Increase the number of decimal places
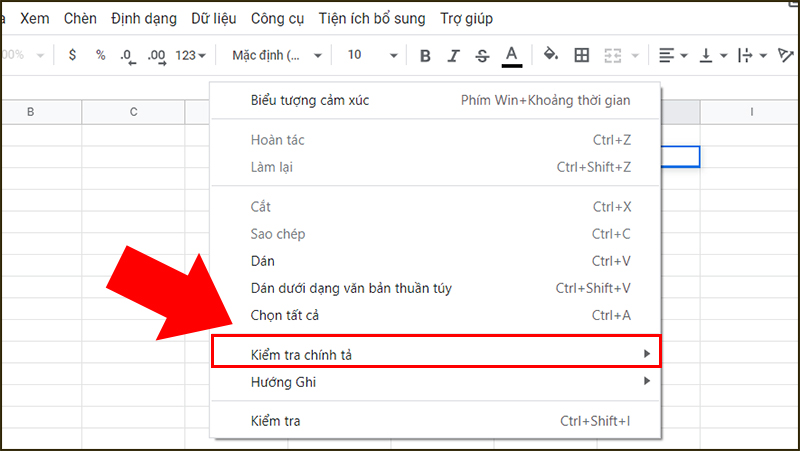Viewport: 800px width, 451px height. [156, 56]
